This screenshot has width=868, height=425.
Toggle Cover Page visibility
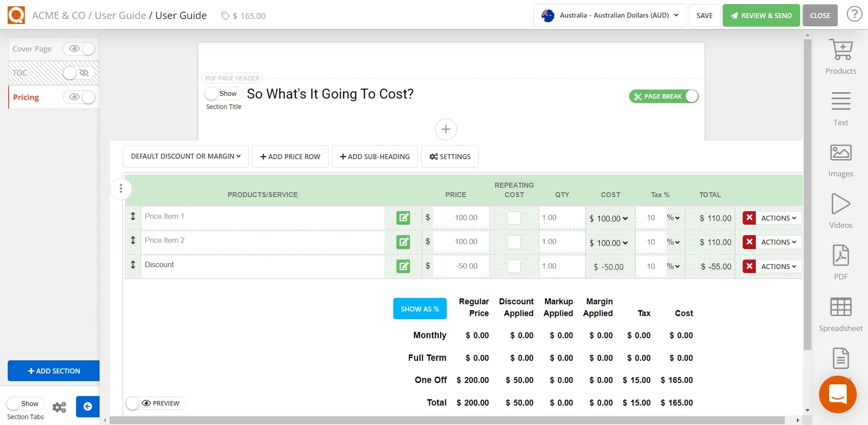[x=80, y=49]
